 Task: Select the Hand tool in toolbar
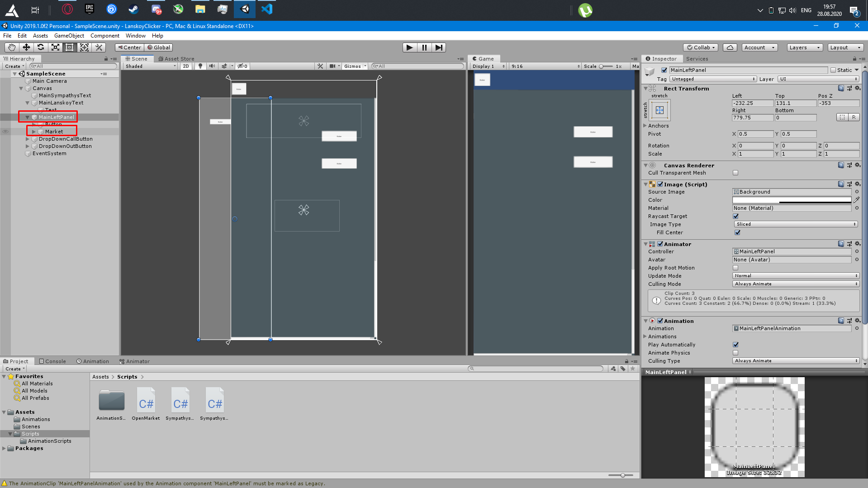click(x=12, y=47)
